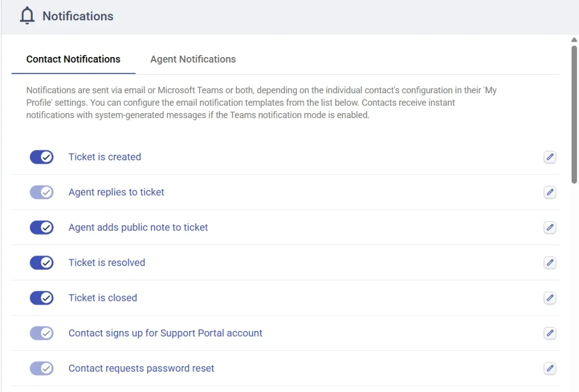Toggle Contact requests password reset switch
The height and width of the screenshot is (392, 579).
[42, 368]
